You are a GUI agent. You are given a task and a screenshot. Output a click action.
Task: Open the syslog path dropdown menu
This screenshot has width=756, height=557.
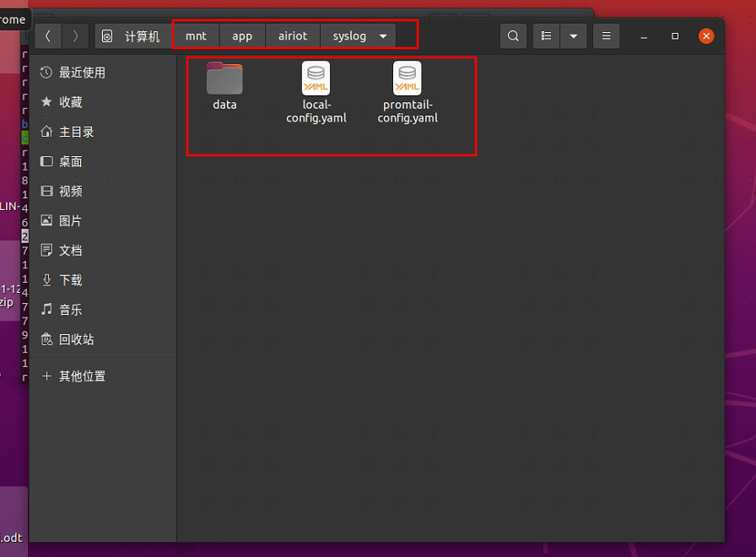383,36
